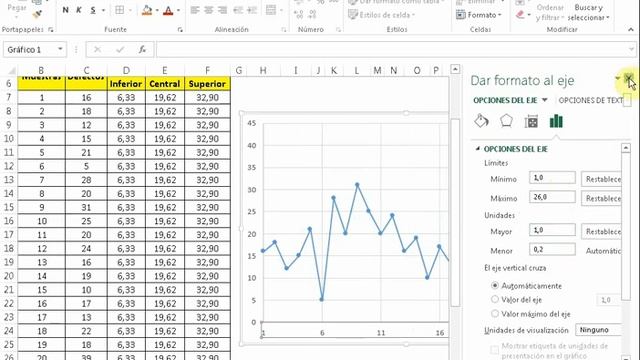Click the Mayor units input field
640x360 pixels.
(552, 230)
